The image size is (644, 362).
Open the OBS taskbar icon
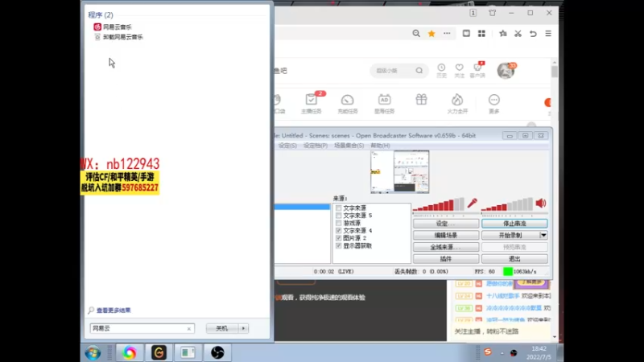(217, 352)
